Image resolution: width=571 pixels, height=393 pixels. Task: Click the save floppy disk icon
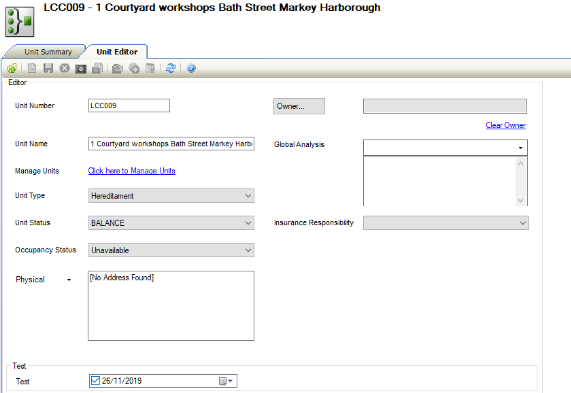click(x=48, y=68)
